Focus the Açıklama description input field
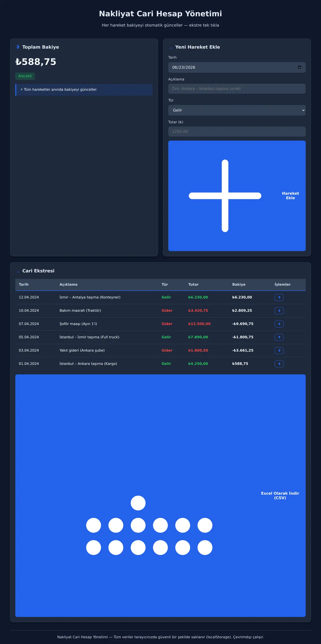This screenshot has width=321, height=644. (x=237, y=89)
